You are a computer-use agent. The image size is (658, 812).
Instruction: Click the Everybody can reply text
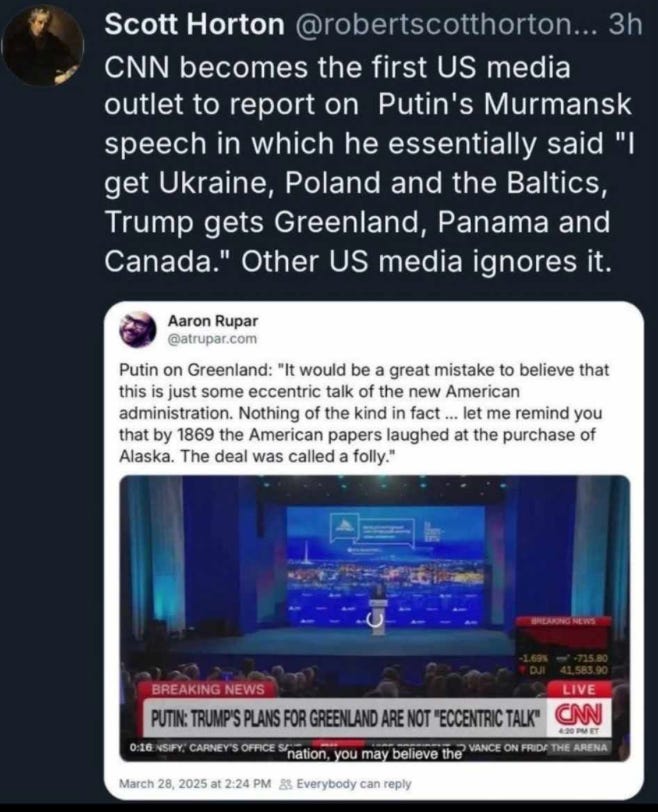pyautogui.click(x=354, y=784)
